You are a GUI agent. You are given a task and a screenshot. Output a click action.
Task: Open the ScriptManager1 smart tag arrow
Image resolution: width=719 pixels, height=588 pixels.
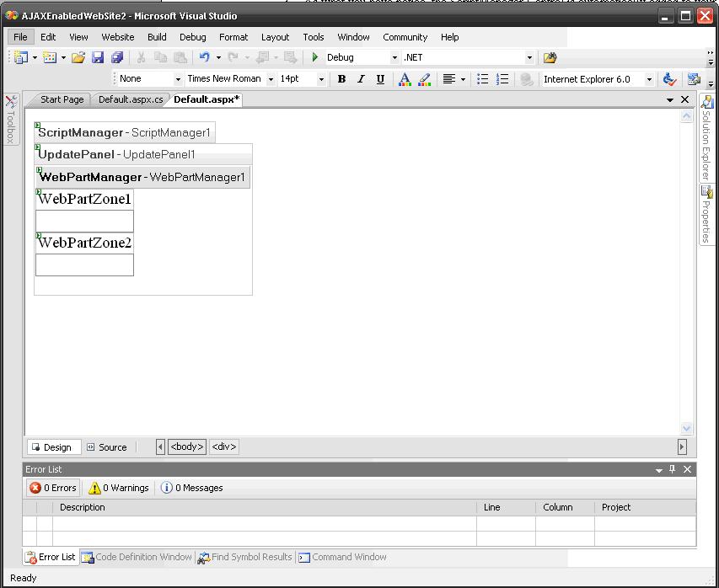[x=38, y=126]
